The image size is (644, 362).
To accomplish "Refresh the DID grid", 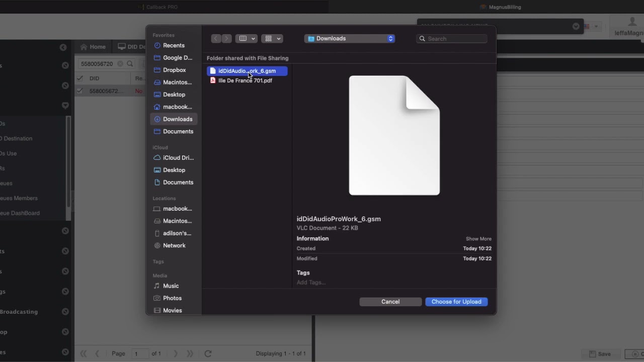I will pyautogui.click(x=208, y=353).
